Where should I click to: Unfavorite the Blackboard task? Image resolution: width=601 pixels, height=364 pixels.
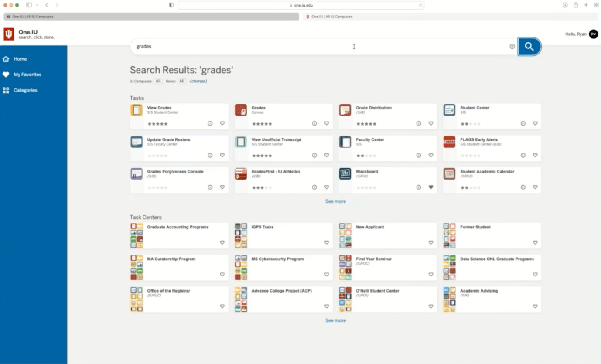tap(430, 187)
